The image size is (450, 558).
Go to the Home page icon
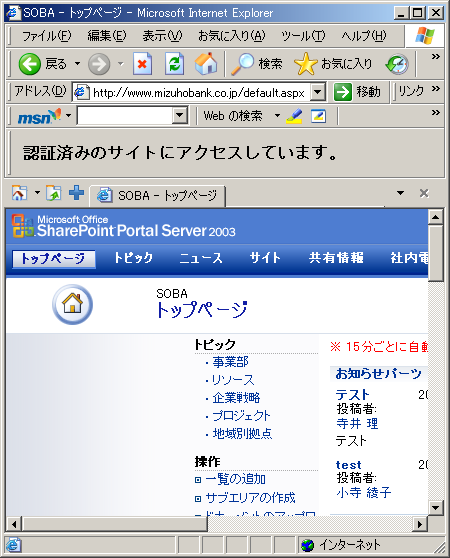pos(206,64)
